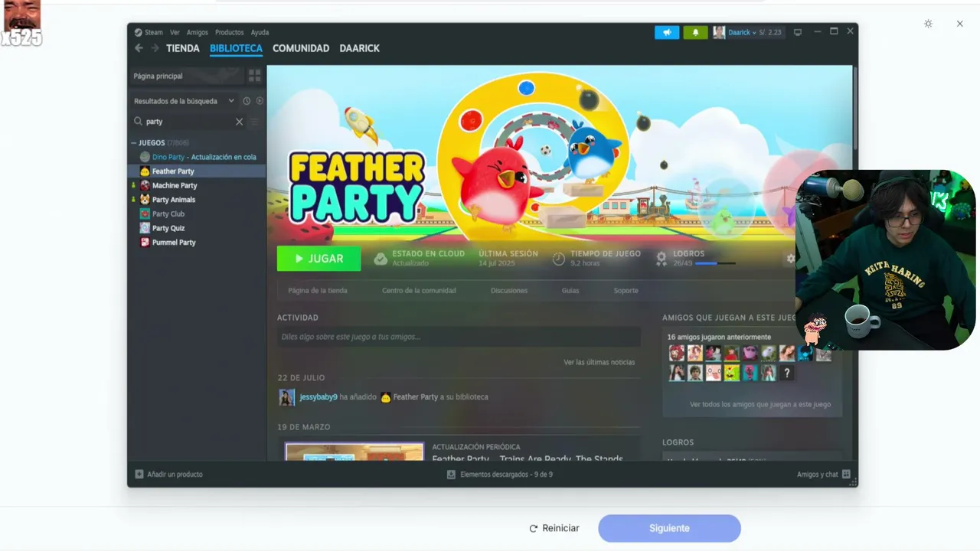This screenshot has width=980, height=551.
Task: Click 'Elementos descargados - 9 de 9'
Action: pos(506,474)
